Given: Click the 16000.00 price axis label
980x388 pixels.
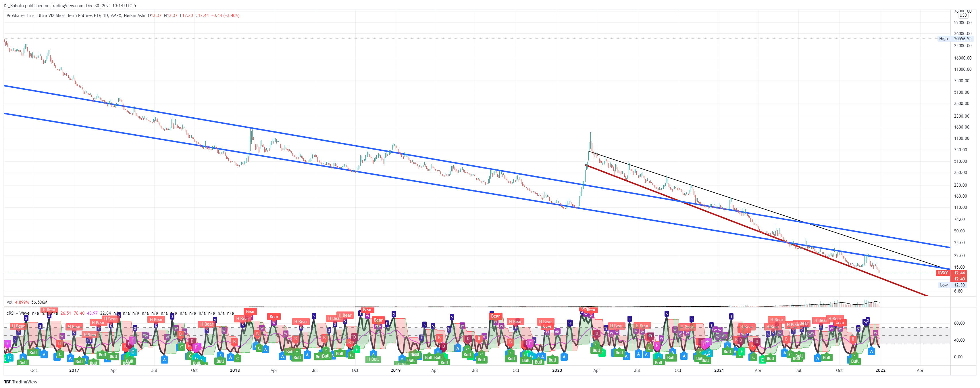Looking at the screenshot, I should pos(962,58).
